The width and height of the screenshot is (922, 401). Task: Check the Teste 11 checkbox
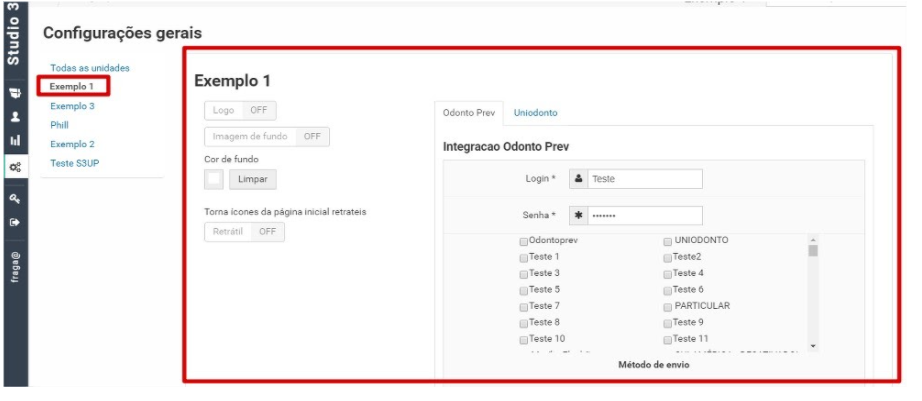point(667,340)
